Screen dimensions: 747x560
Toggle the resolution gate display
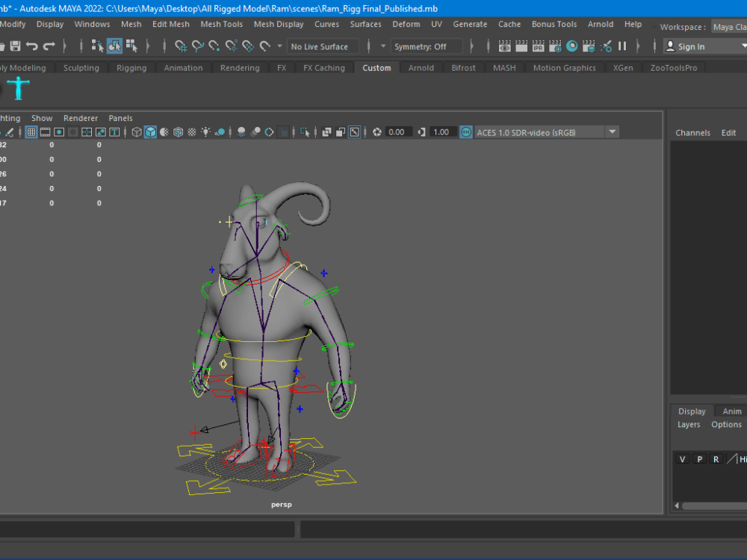coord(59,132)
